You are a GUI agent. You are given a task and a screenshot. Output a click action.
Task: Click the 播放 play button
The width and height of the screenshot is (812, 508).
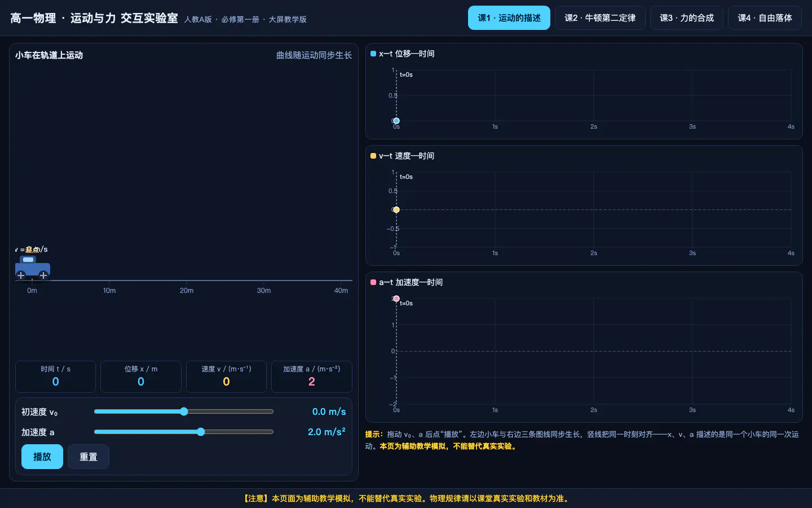(42, 457)
